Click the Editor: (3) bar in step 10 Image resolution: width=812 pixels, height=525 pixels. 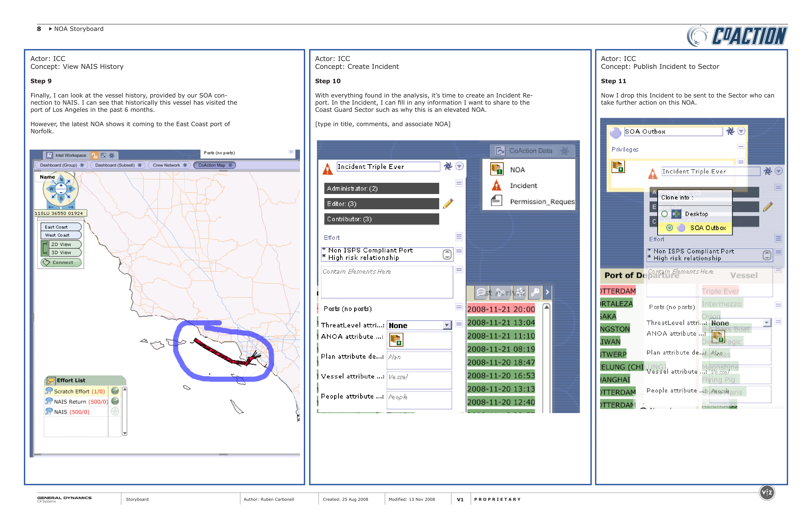pos(381,204)
